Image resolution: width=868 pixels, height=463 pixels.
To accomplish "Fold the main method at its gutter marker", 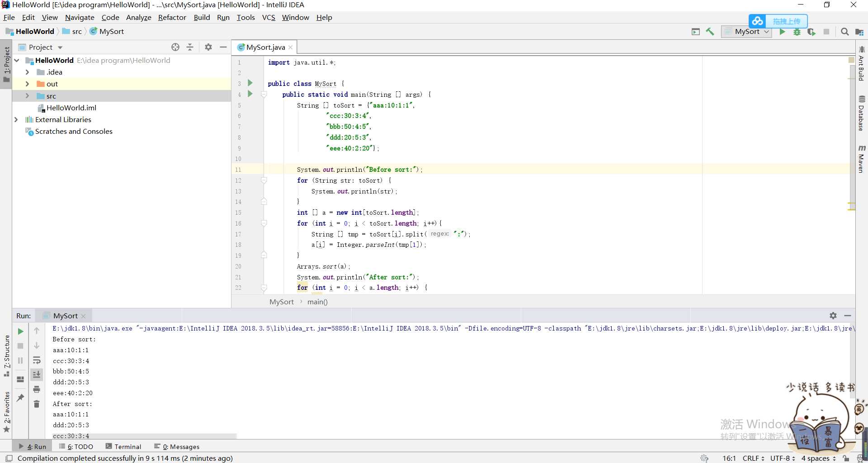I will (264, 94).
